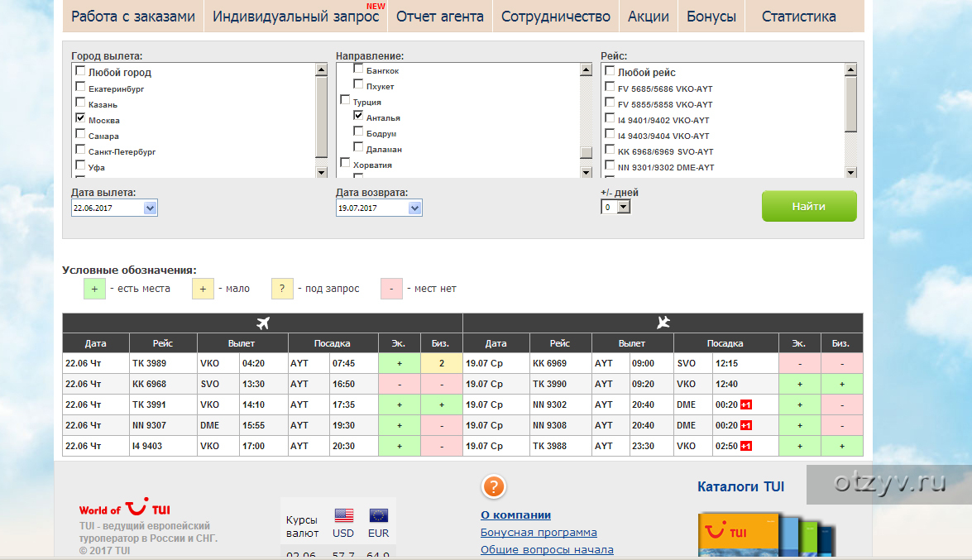Click the return flight landing airplane icon
This screenshot has height=560, width=972.
click(663, 323)
